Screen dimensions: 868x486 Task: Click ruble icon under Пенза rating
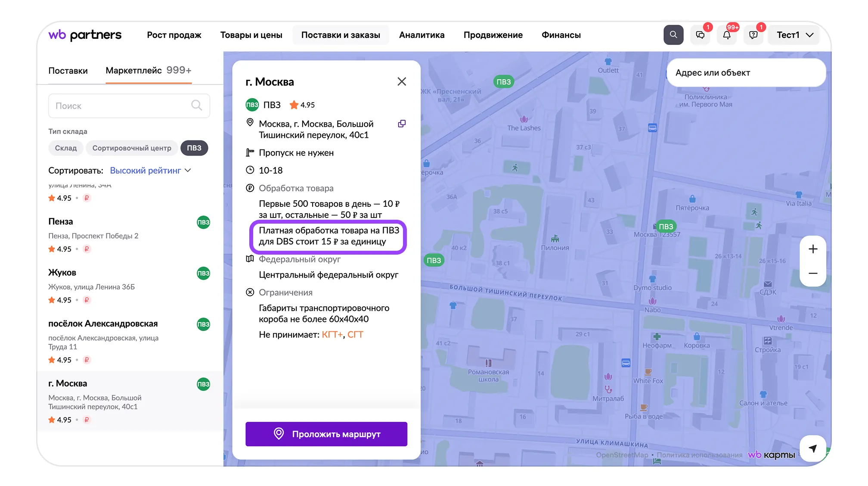click(87, 249)
